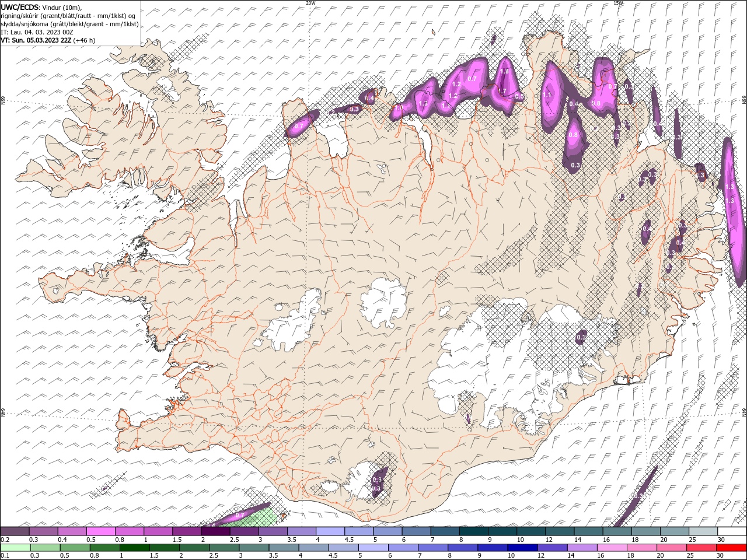Select rain legend swatch starting at 2.5
Viewport: 747px width, 560px height.
(x=224, y=548)
